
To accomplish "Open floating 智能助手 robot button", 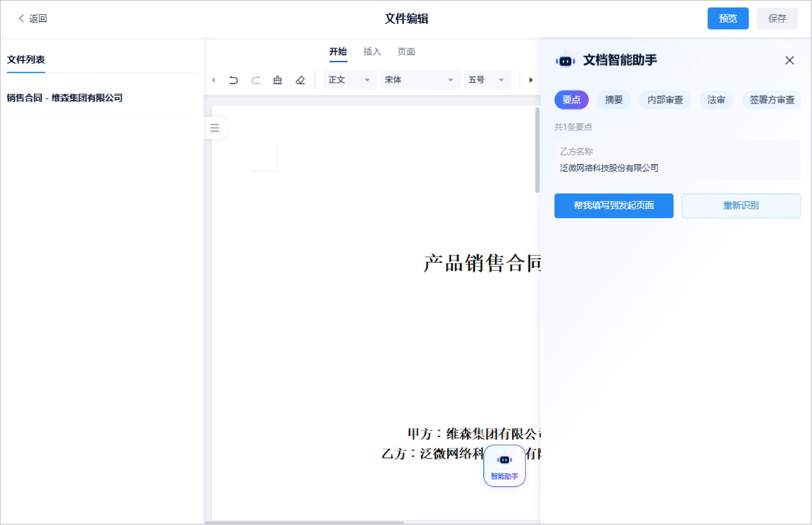I will pyautogui.click(x=504, y=466).
